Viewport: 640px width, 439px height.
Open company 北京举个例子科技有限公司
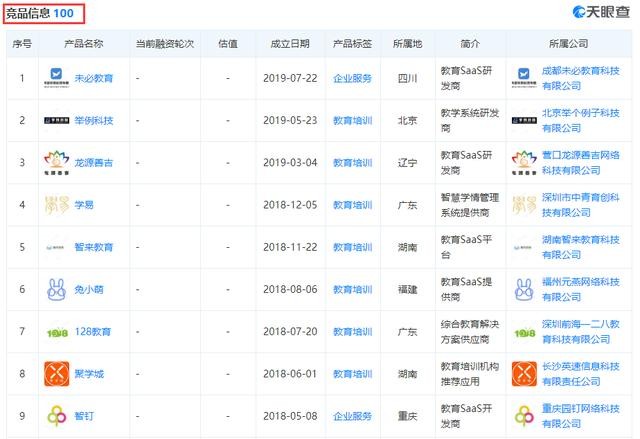tap(580, 120)
